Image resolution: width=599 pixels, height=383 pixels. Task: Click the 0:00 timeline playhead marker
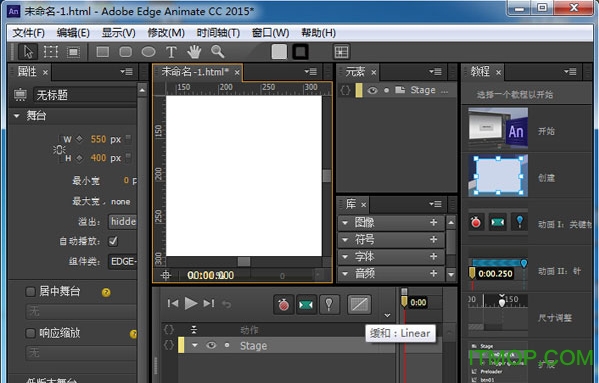click(404, 302)
